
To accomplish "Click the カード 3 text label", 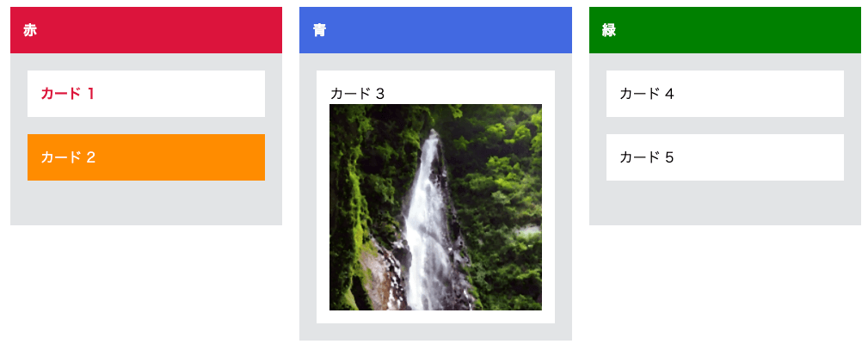I will (357, 94).
